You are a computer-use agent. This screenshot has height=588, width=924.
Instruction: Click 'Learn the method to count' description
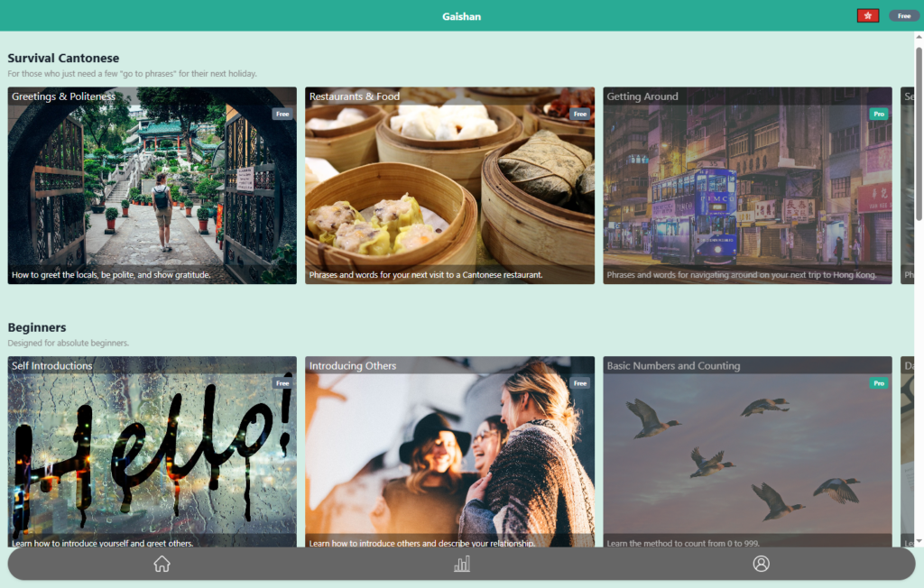coord(683,543)
